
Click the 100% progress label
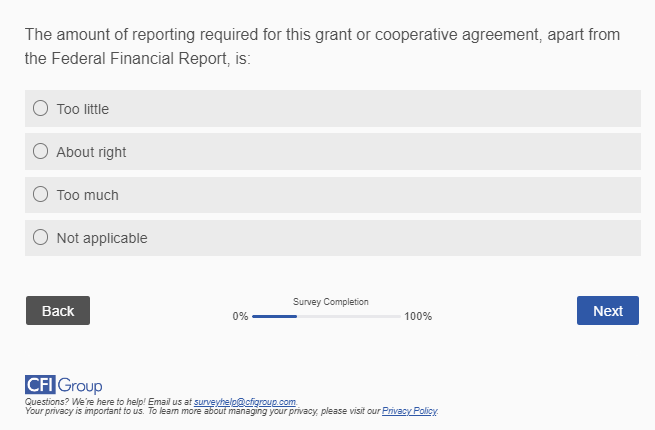point(418,317)
